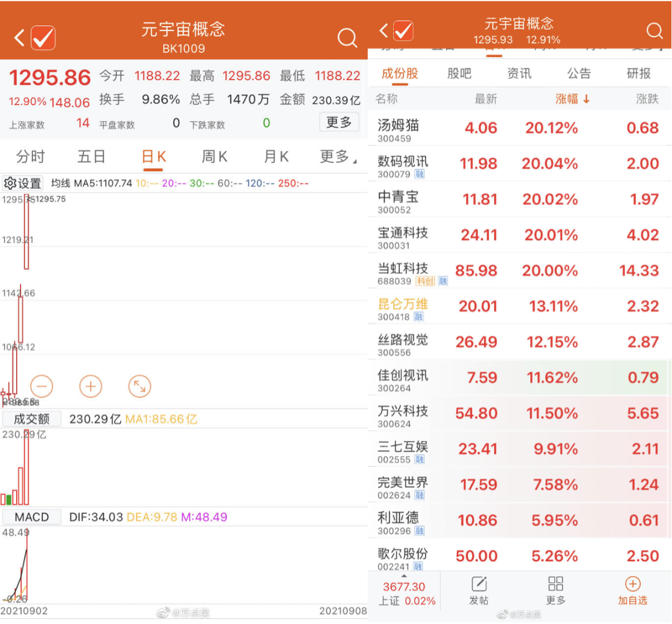Image resolution: width=672 pixels, height=624 pixels.
Task: Open stock 佳创视讯 300264
Action: click(520, 377)
